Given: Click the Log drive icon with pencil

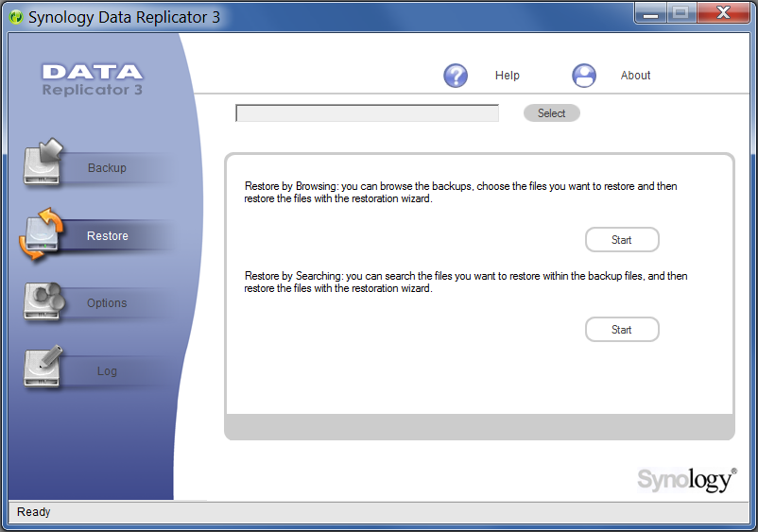Looking at the screenshot, I should 43,367.
